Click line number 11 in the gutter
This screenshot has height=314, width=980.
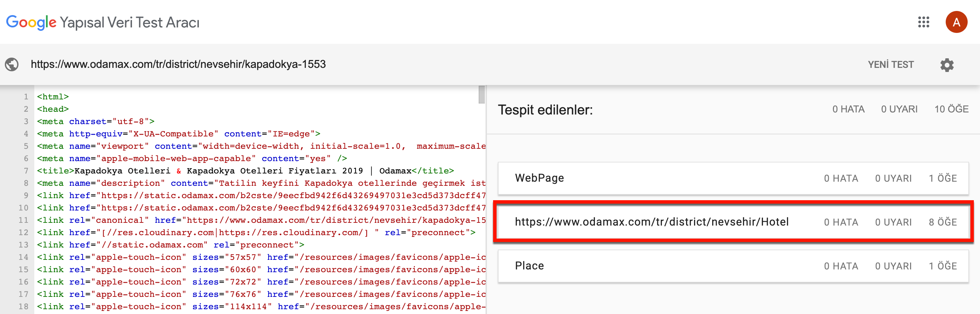pos(24,220)
